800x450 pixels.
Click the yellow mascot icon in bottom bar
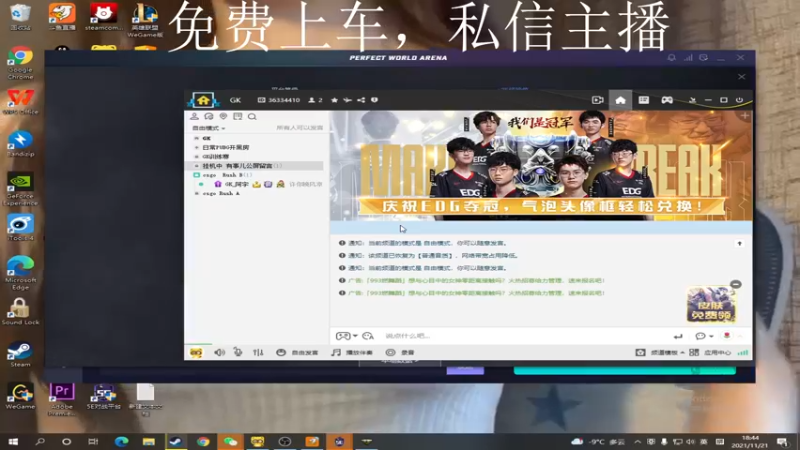pos(196,353)
